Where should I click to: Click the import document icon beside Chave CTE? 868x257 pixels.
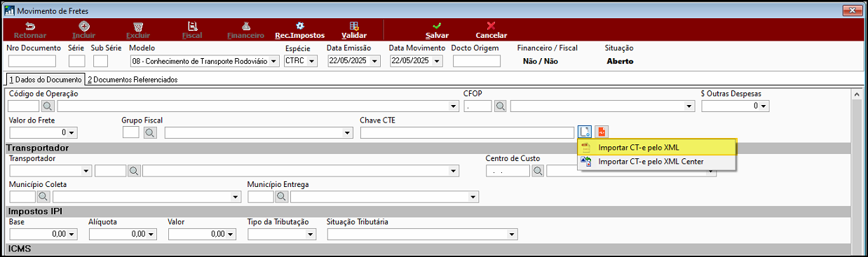[585, 132]
